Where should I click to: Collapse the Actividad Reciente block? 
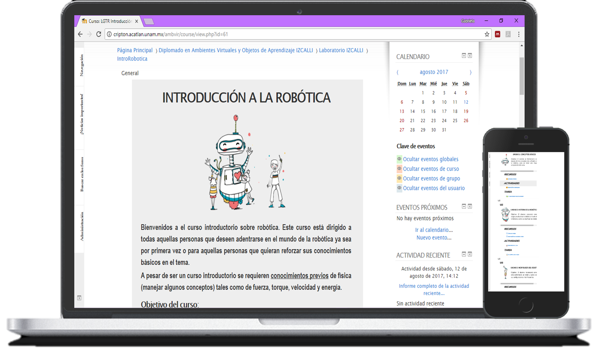click(464, 254)
